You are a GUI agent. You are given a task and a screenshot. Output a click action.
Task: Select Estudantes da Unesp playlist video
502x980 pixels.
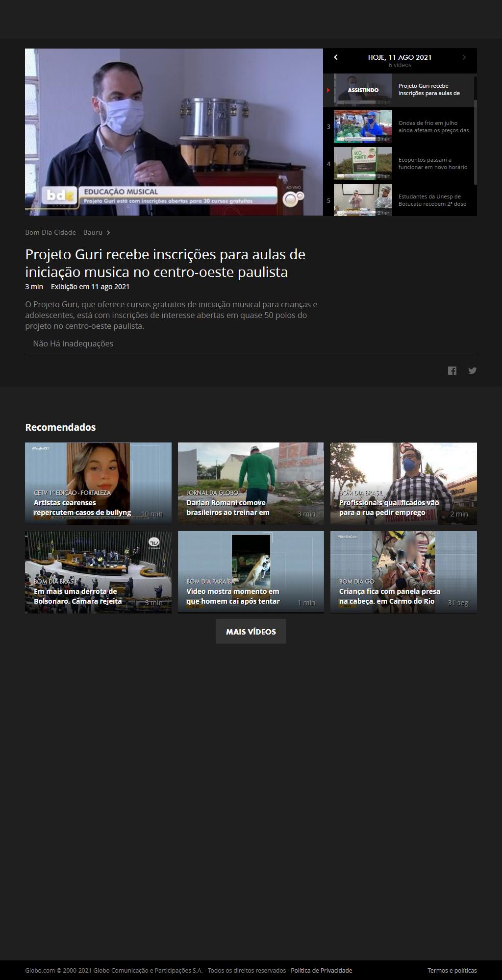pos(400,200)
